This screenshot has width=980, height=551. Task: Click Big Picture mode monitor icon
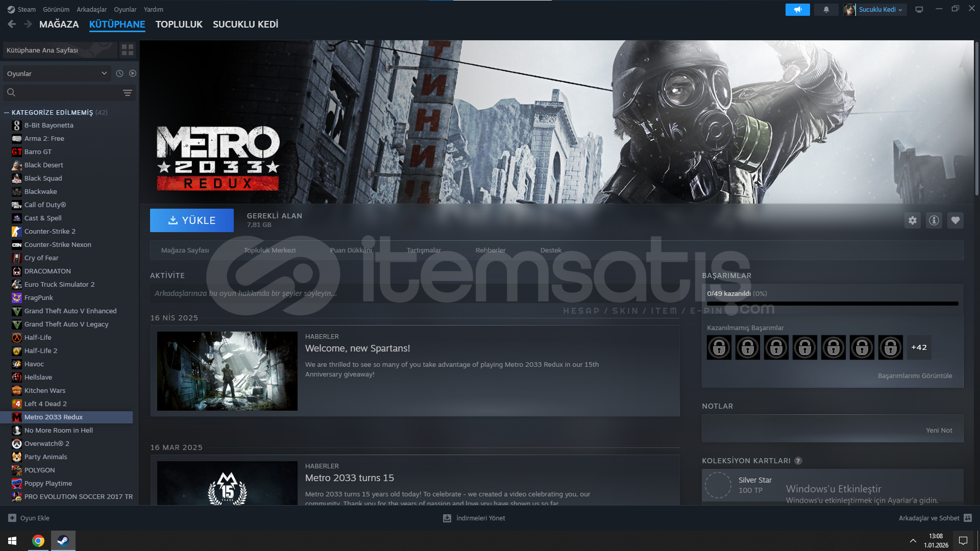[919, 10]
